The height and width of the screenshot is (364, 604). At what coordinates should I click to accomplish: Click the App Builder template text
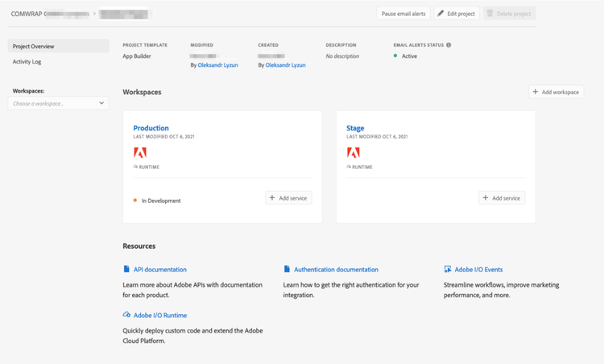point(137,56)
